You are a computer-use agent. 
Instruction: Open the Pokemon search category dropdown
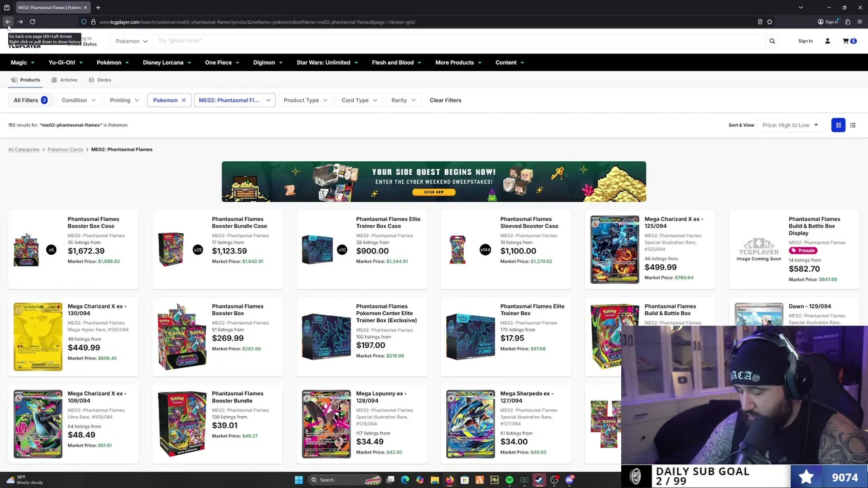(132, 41)
